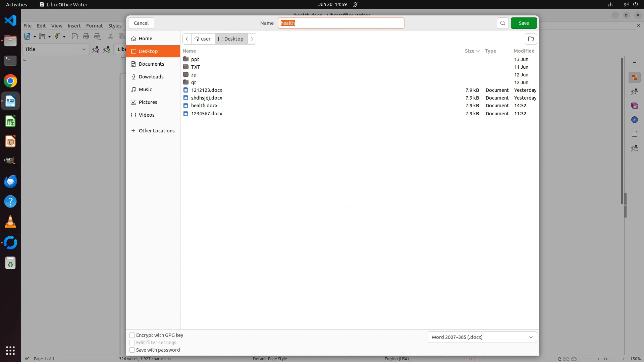Open the sidebar Gallery panel icon
Screen dimensions: 644x362
(634, 106)
